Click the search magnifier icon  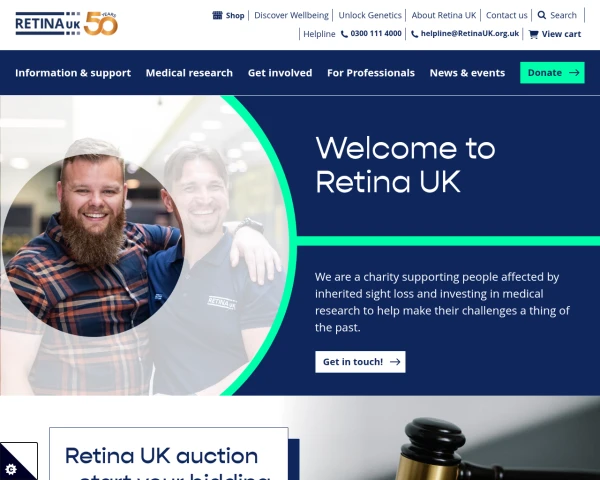click(x=541, y=15)
